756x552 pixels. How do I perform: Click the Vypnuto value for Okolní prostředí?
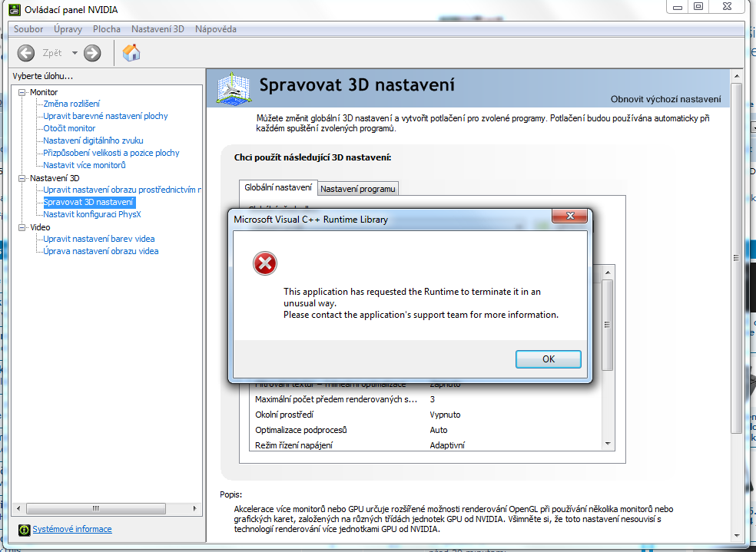pyautogui.click(x=445, y=415)
